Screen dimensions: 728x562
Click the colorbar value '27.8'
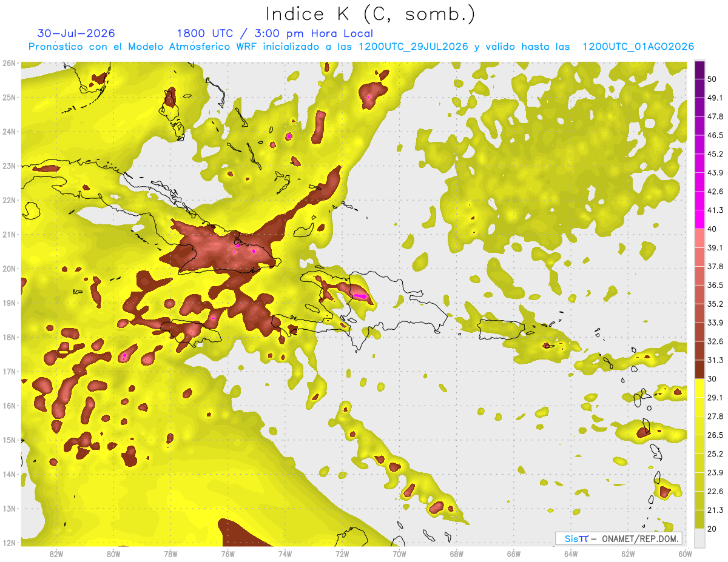[x=715, y=416]
